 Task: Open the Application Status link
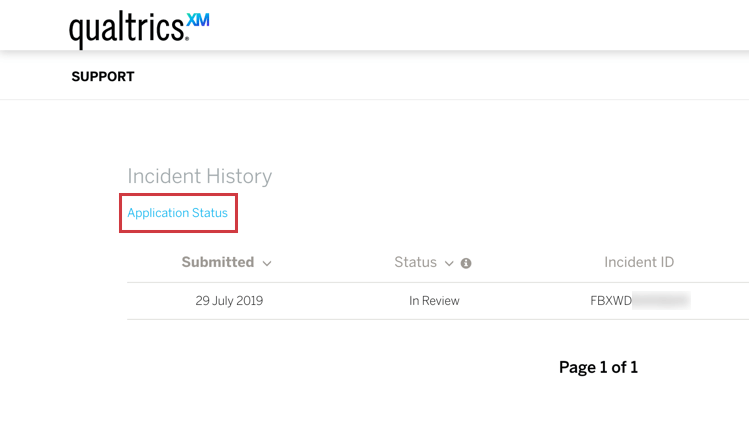(177, 213)
